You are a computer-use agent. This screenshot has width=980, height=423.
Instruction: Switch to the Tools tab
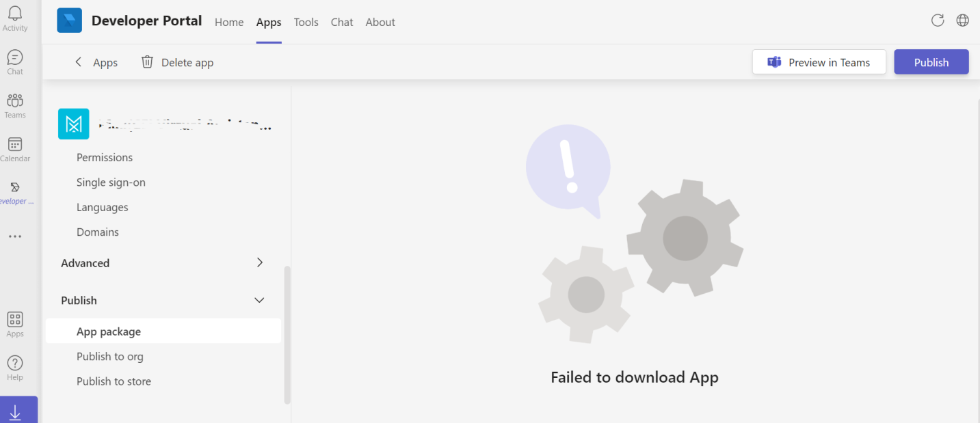tap(306, 22)
